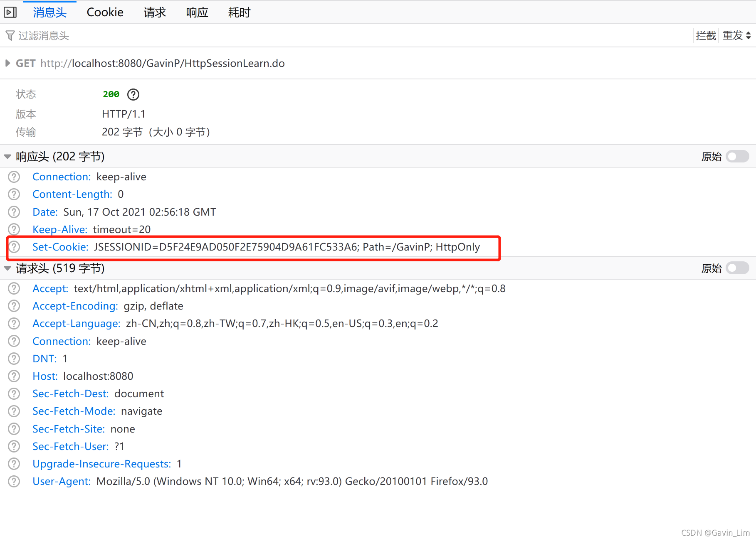
Task: Switch to the Cookie tab
Action: coord(105,12)
